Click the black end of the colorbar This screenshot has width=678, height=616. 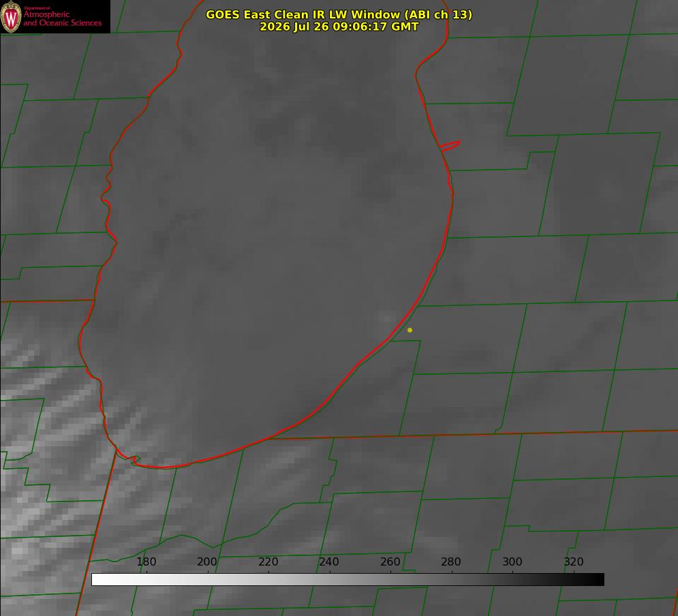[x=598, y=580]
